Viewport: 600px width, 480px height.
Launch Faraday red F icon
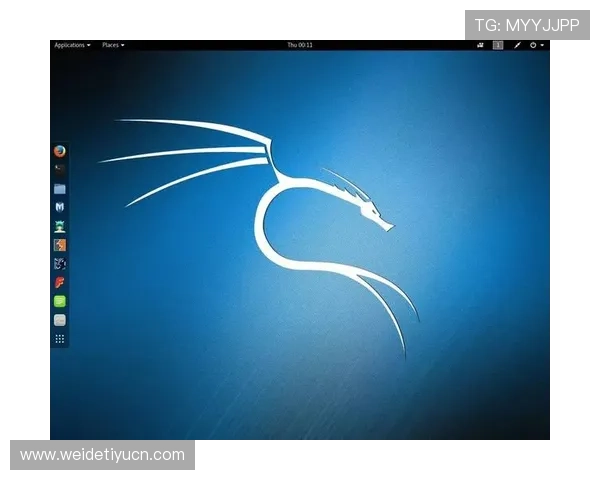click(x=60, y=282)
